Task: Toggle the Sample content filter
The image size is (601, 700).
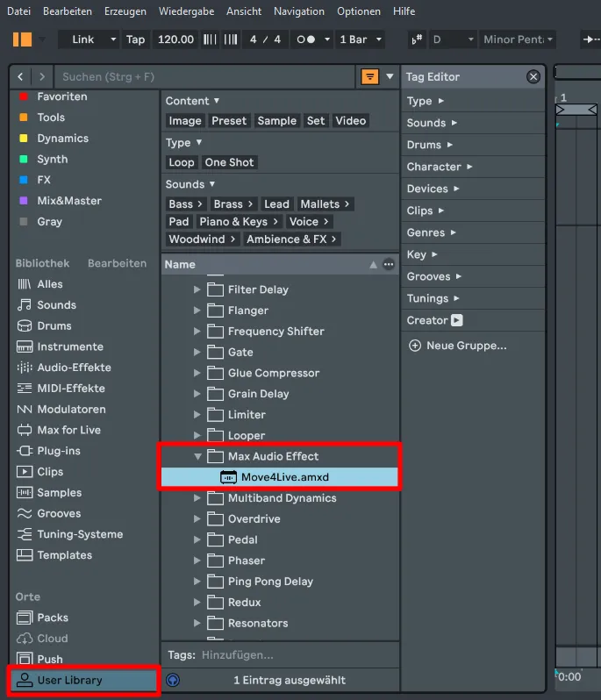Action: coord(277,120)
